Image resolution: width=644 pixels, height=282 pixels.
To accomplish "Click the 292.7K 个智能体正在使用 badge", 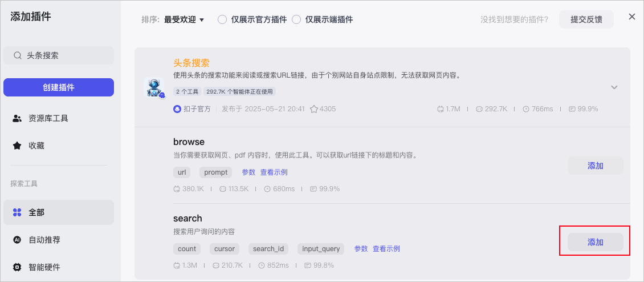I will click(239, 91).
